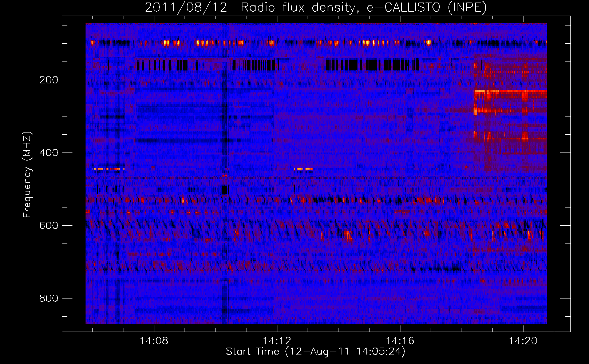Click the 14:16 time tick label

coord(400,341)
